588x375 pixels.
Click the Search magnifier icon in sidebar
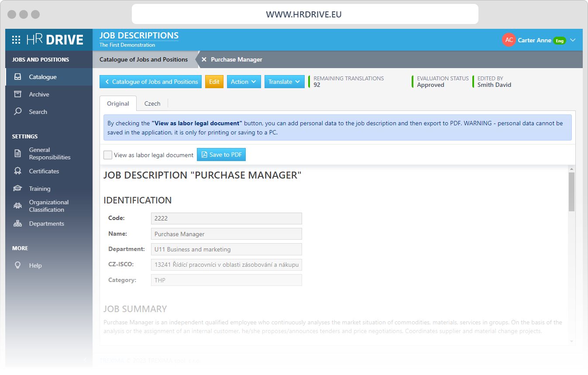tap(17, 112)
